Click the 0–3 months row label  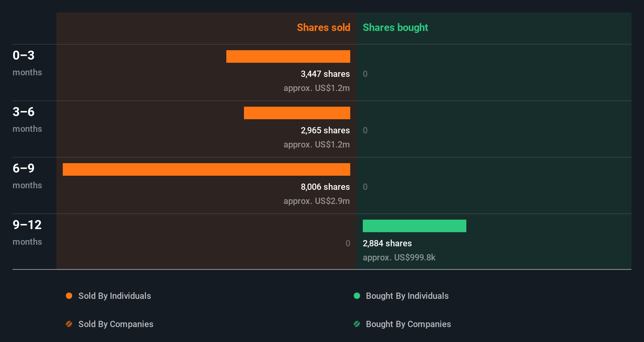pyautogui.click(x=27, y=63)
